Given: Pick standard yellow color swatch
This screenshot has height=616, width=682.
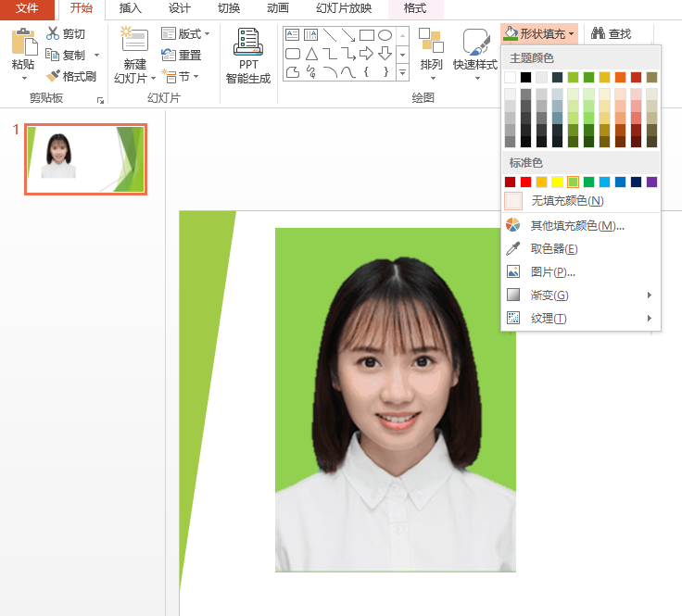Looking at the screenshot, I should click(557, 182).
